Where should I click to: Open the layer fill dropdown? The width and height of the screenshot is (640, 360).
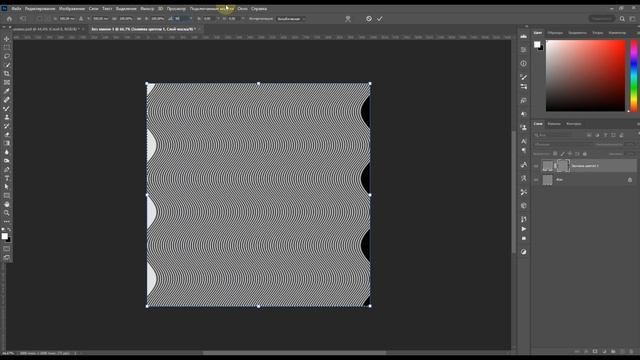coord(631,154)
